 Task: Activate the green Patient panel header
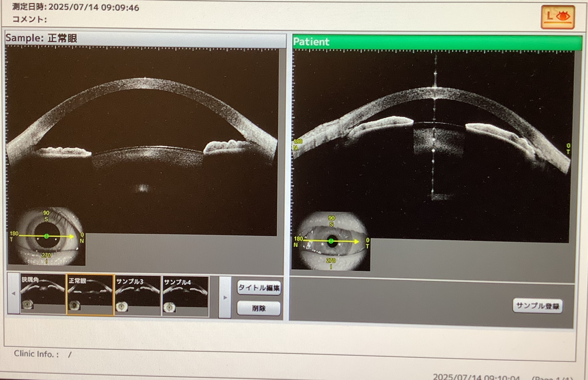(x=437, y=42)
